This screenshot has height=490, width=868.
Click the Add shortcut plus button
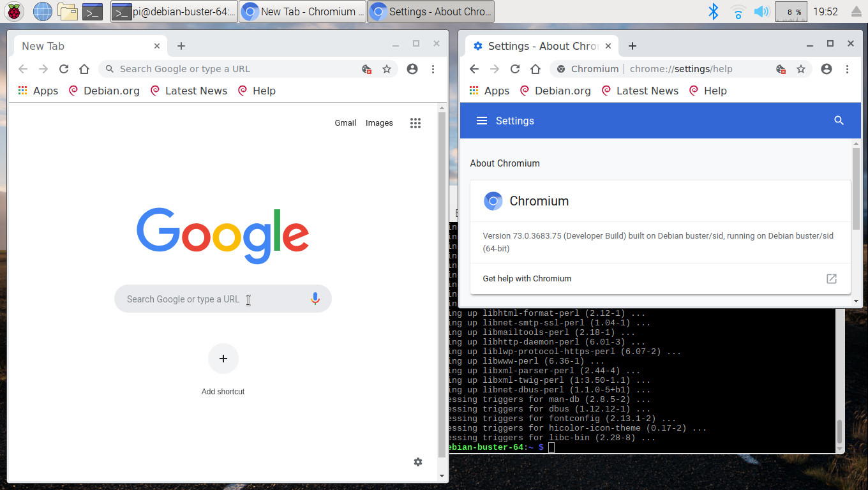[223, 359]
